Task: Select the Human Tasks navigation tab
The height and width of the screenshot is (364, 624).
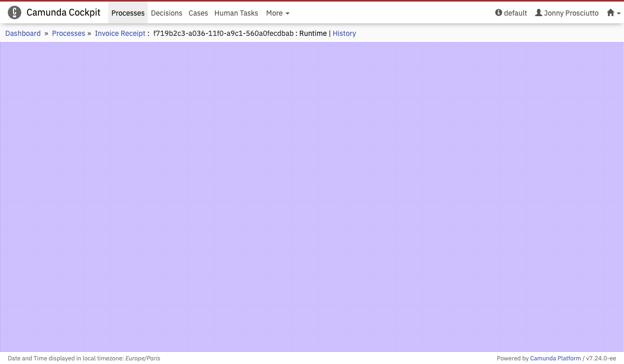Action: click(x=236, y=13)
